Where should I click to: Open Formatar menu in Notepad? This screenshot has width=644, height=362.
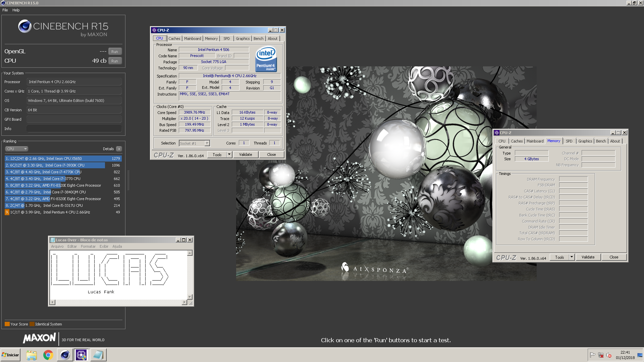pyautogui.click(x=88, y=246)
